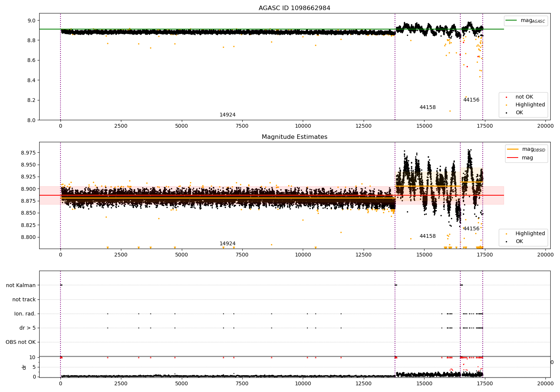
Task: Click the orange mag OBSID line for obsid 44156
Action: click(472, 182)
